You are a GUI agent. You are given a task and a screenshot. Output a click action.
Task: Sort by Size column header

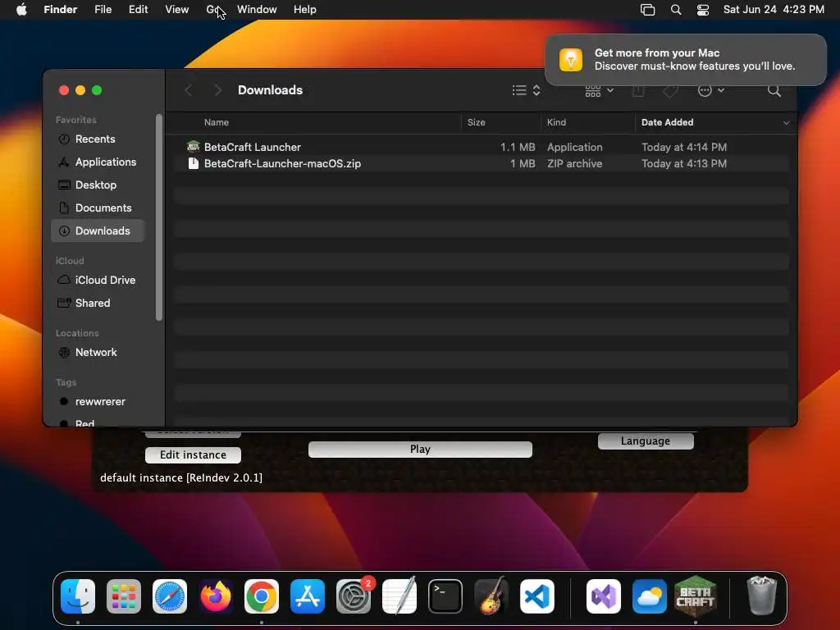pos(477,122)
